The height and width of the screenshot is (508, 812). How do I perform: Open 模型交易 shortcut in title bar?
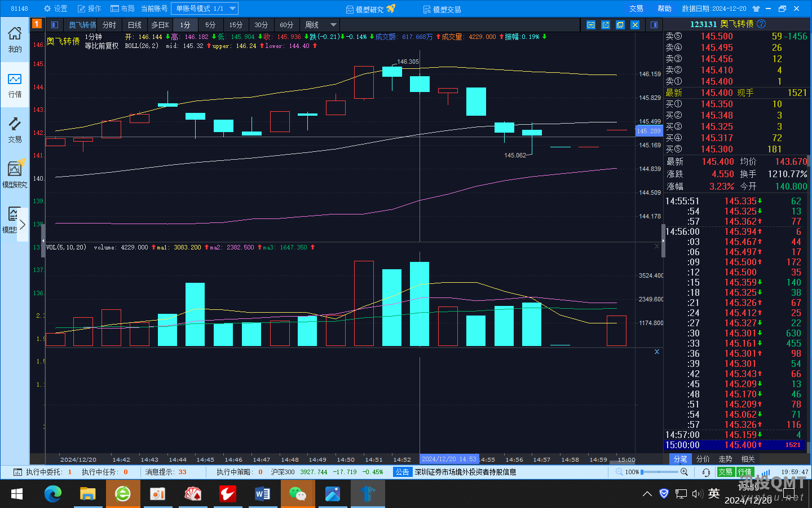[x=442, y=9]
